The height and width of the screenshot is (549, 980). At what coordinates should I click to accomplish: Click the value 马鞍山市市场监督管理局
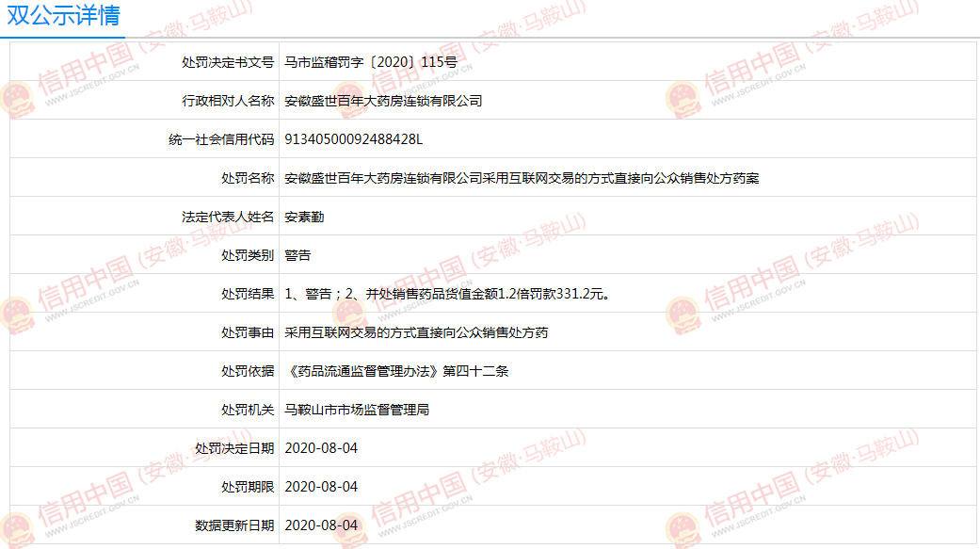click(357, 411)
